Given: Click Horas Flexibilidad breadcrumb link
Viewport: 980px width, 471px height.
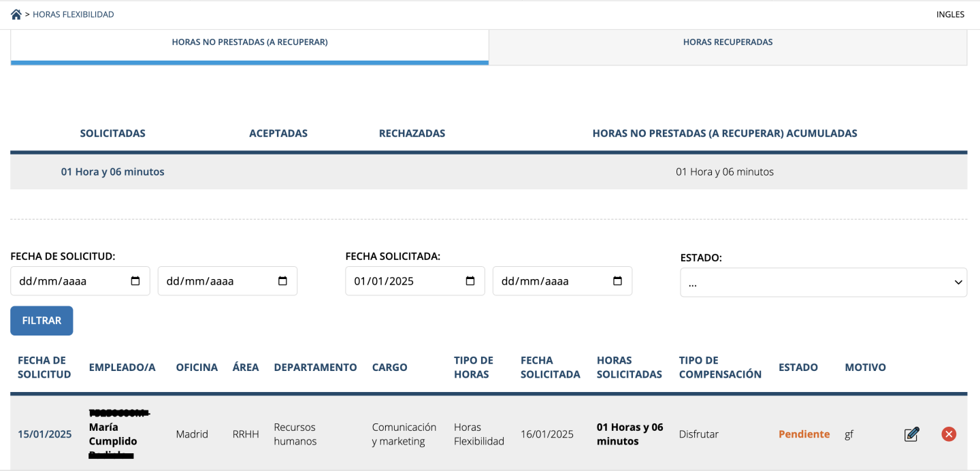Looking at the screenshot, I should tap(73, 14).
